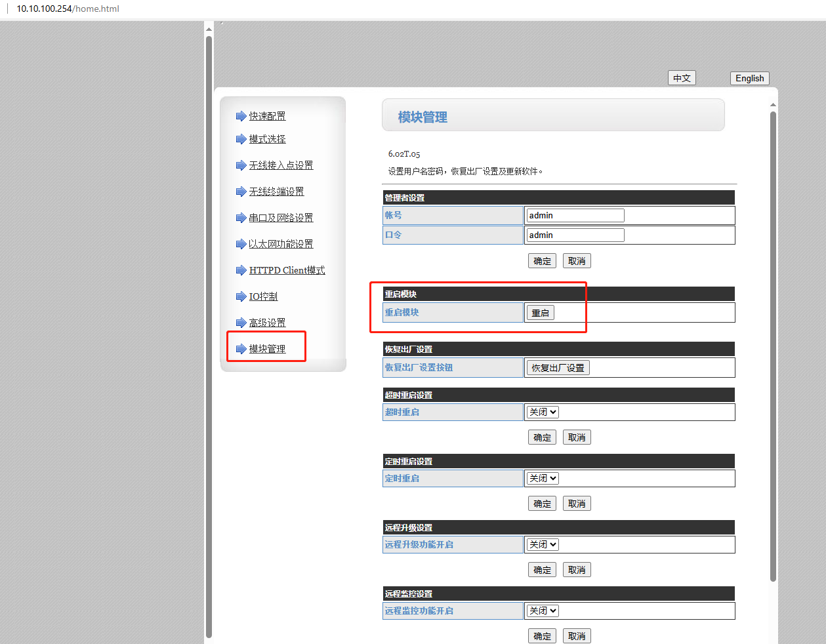Click the arrow icon beside 模式选择
Viewport: 826px width, 644px height.
pyautogui.click(x=241, y=139)
